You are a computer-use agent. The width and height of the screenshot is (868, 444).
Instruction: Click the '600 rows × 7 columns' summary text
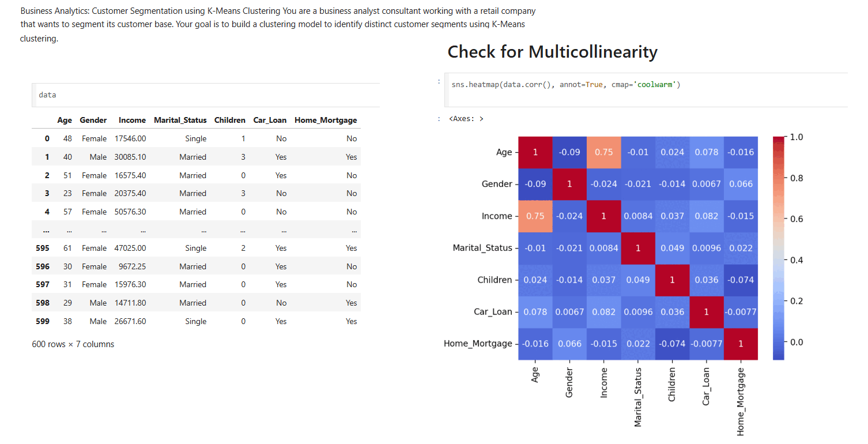pos(73,344)
